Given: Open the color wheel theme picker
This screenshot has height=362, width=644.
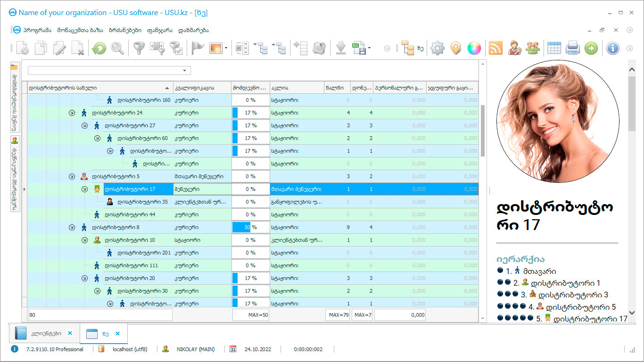Looking at the screenshot, I should (474, 48).
